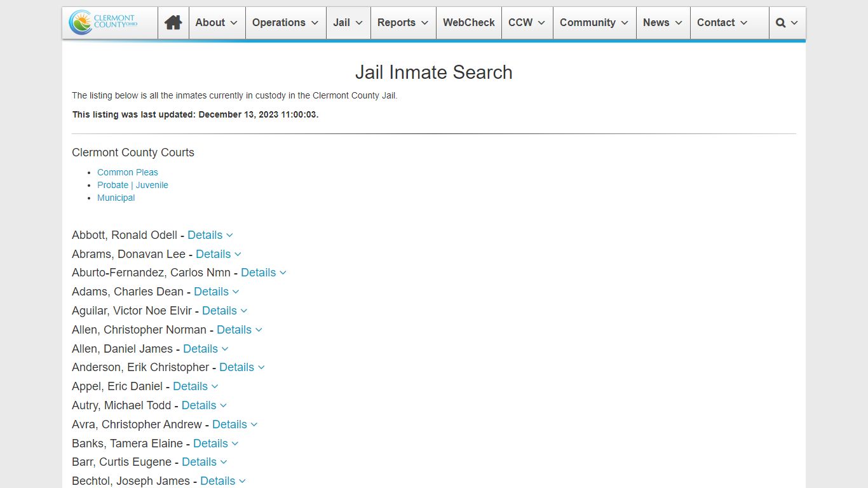
Task: Open the Jail menu
Action: pos(348,23)
